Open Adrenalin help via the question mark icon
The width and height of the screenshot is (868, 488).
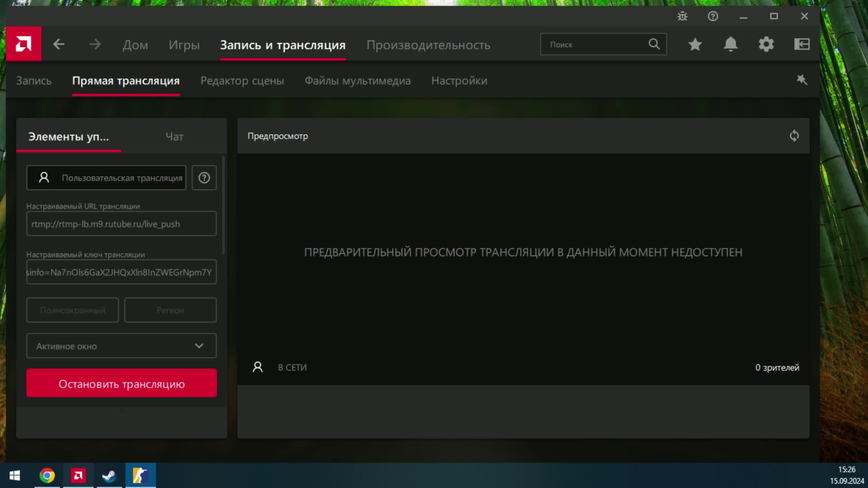[712, 16]
